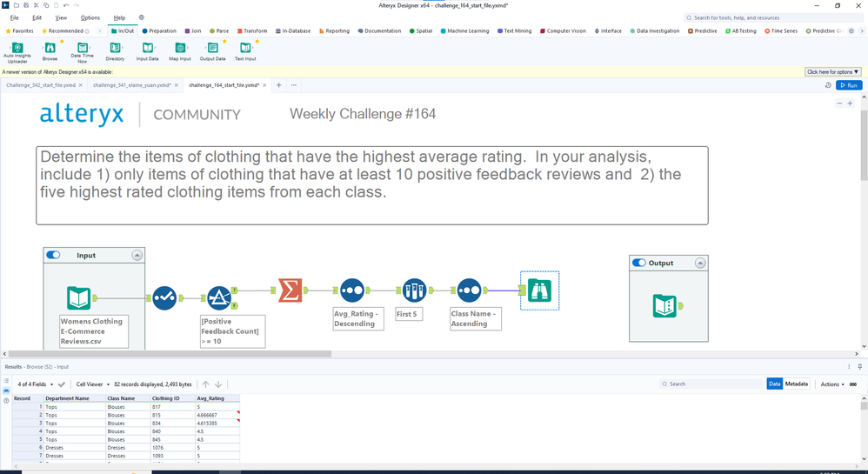Click the Cut scissors icon
This screenshot has width=868, height=474.
[x=36, y=5]
